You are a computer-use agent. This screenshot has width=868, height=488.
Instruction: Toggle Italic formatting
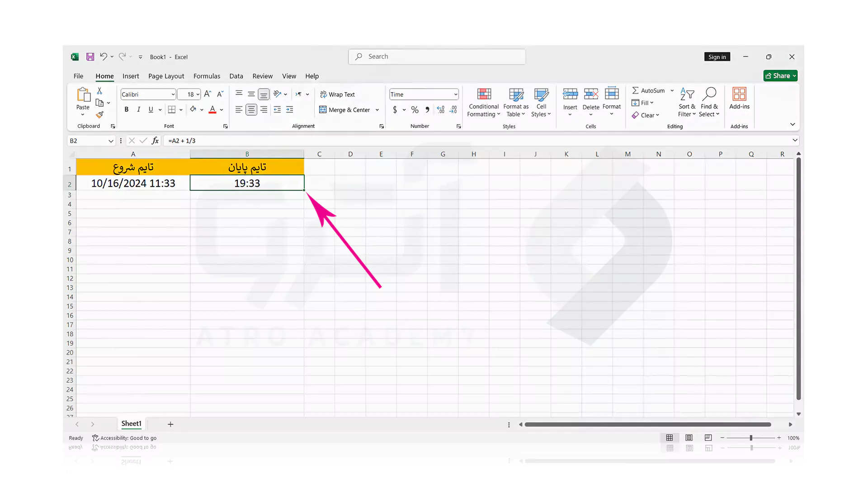point(139,109)
